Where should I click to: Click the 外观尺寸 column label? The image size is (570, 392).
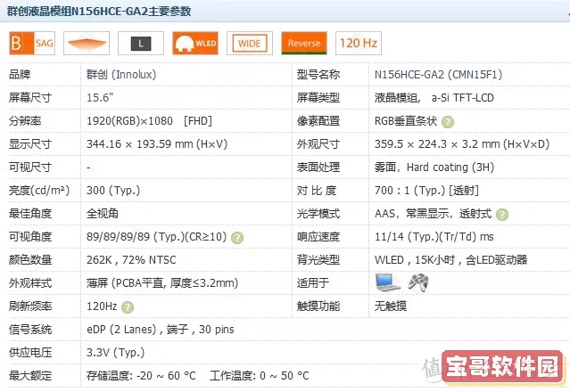pos(318,144)
